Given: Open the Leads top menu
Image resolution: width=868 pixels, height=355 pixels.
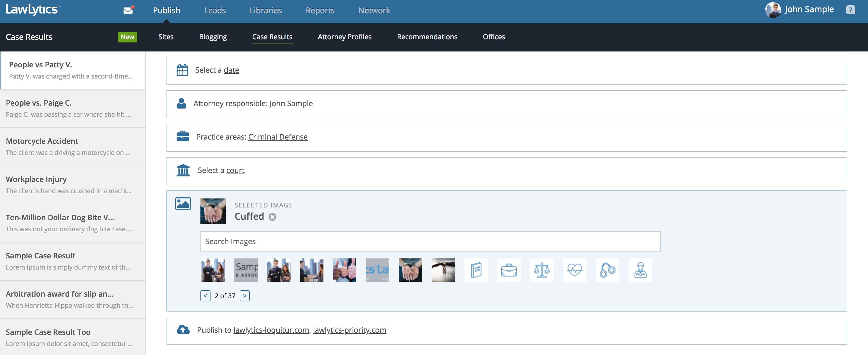Looking at the screenshot, I should (215, 10).
